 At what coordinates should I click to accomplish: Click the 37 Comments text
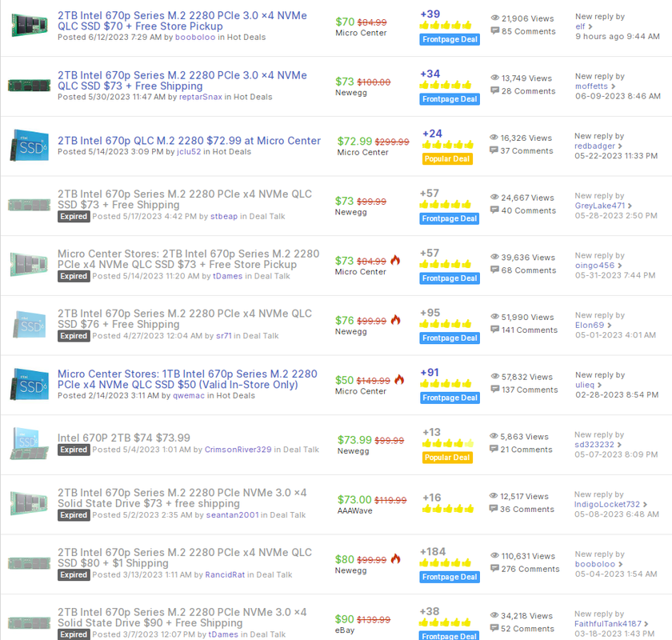tap(526, 151)
